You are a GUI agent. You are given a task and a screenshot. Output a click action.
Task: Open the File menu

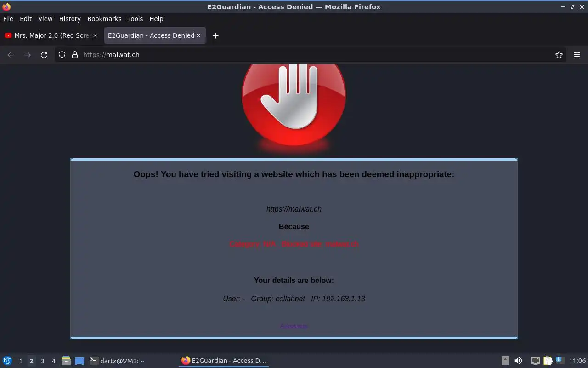pos(8,19)
